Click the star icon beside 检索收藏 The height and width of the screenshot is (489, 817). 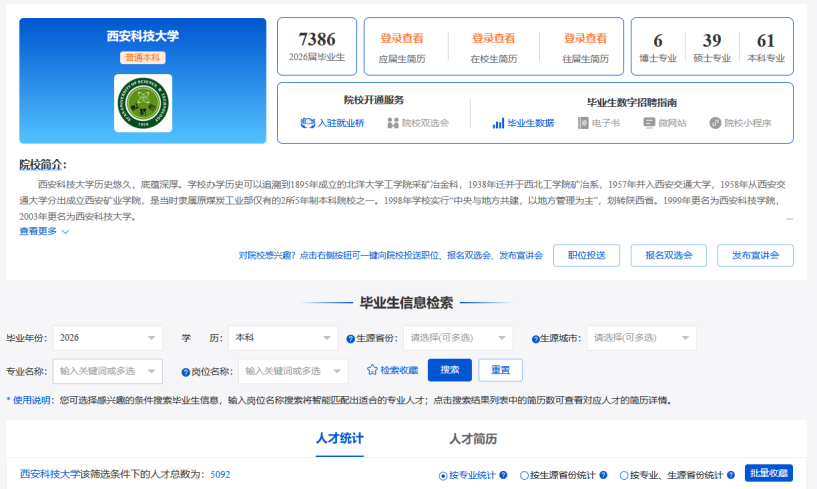pyautogui.click(x=372, y=370)
